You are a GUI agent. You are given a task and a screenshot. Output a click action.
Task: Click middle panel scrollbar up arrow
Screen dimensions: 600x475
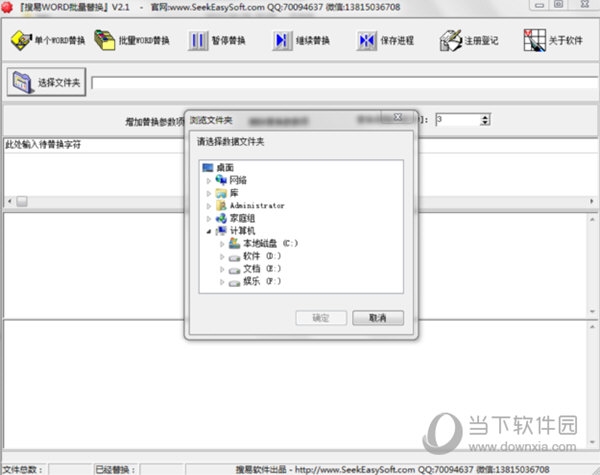coord(592,219)
